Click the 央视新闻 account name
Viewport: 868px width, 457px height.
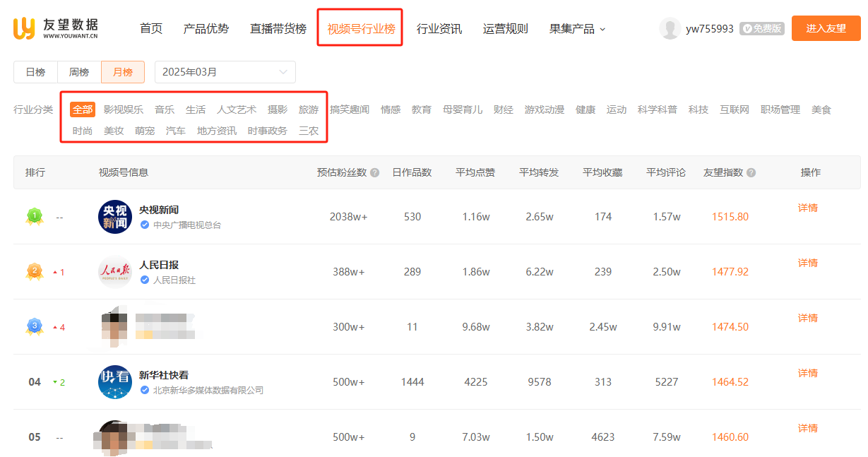click(x=159, y=210)
